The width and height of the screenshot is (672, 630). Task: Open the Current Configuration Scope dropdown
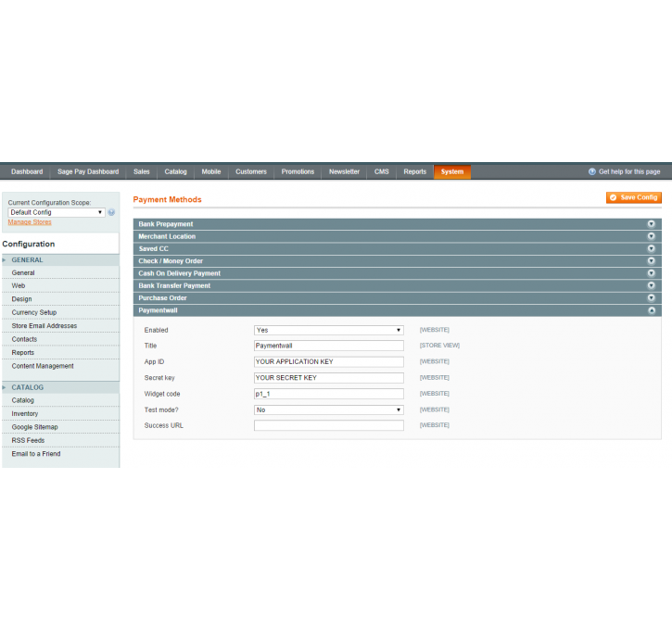pos(57,212)
